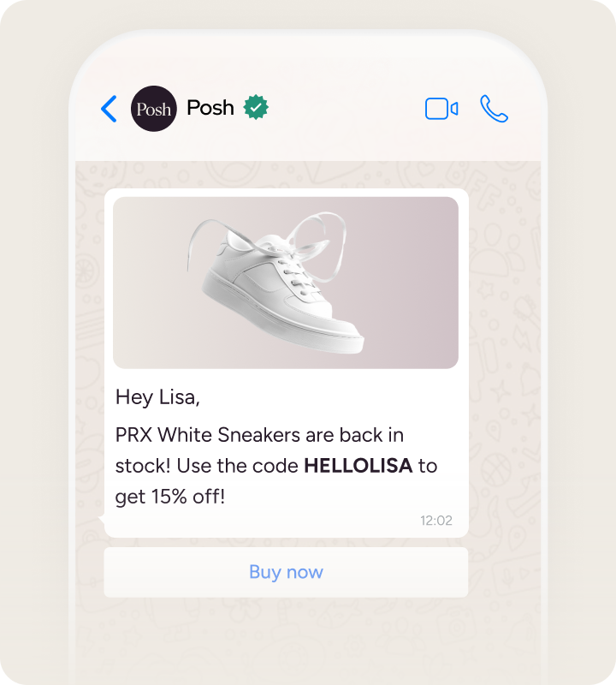This screenshot has height=685, width=616.
Task: Tap the message bubble tail at bottom-left
Action: (101, 520)
